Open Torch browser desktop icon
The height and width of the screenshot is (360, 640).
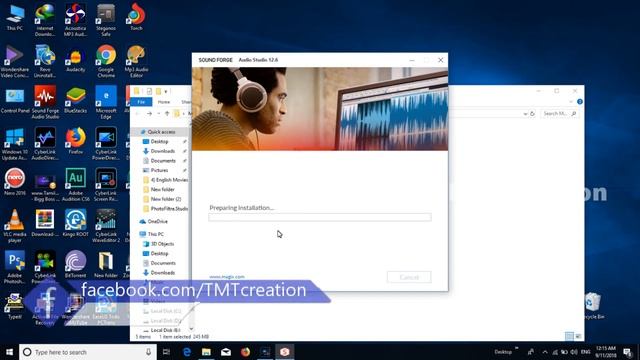pyautogui.click(x=136, y=18)
